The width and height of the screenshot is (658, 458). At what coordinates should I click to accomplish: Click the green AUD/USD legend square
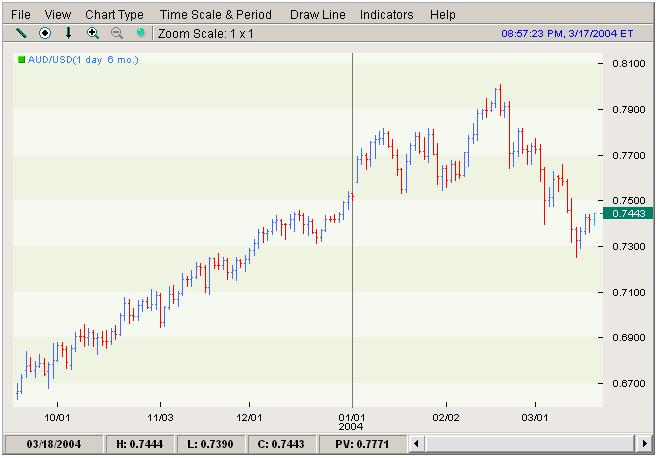coord(21,60)
